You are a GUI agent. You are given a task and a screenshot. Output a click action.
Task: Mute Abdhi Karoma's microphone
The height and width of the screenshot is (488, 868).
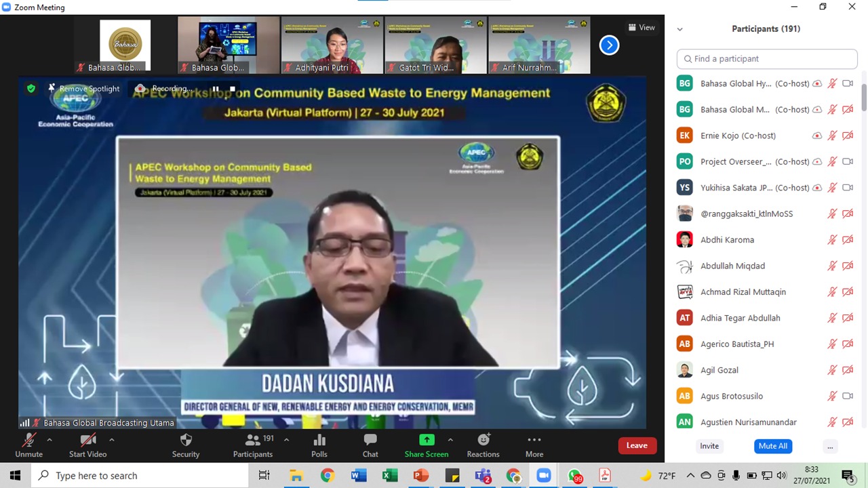[832, 239]
